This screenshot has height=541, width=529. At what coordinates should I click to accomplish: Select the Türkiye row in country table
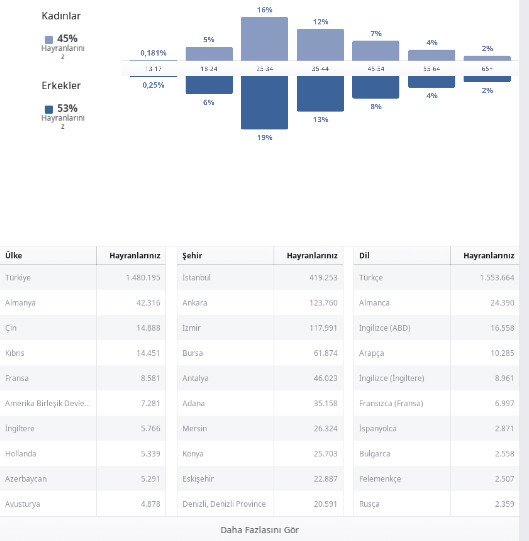click(83, 277)
